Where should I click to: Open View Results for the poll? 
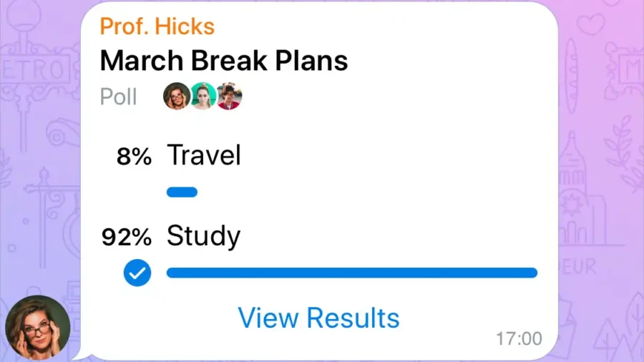[318, 318]
